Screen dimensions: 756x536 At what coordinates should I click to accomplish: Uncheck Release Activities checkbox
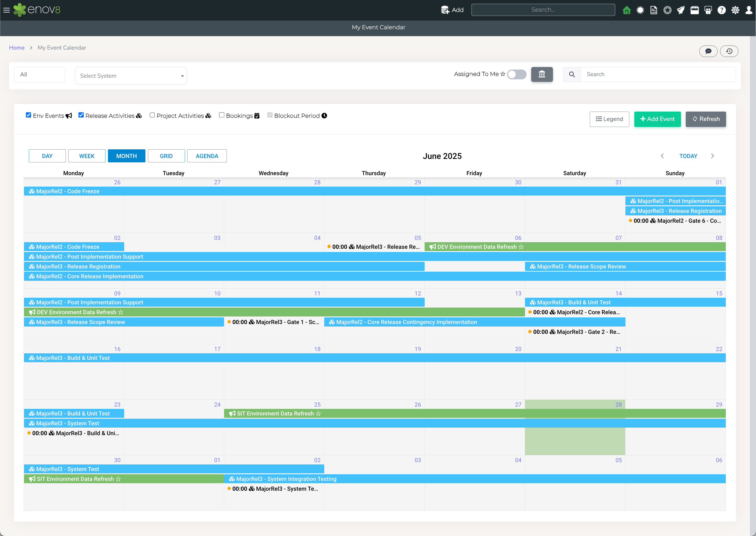(x=81, y=115)
